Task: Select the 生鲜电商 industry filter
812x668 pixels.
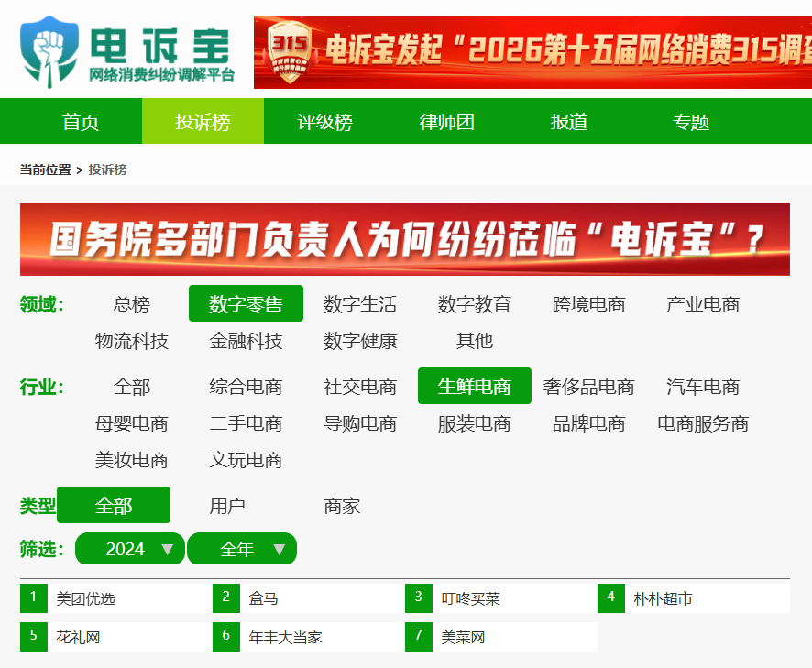Action: 475,386
